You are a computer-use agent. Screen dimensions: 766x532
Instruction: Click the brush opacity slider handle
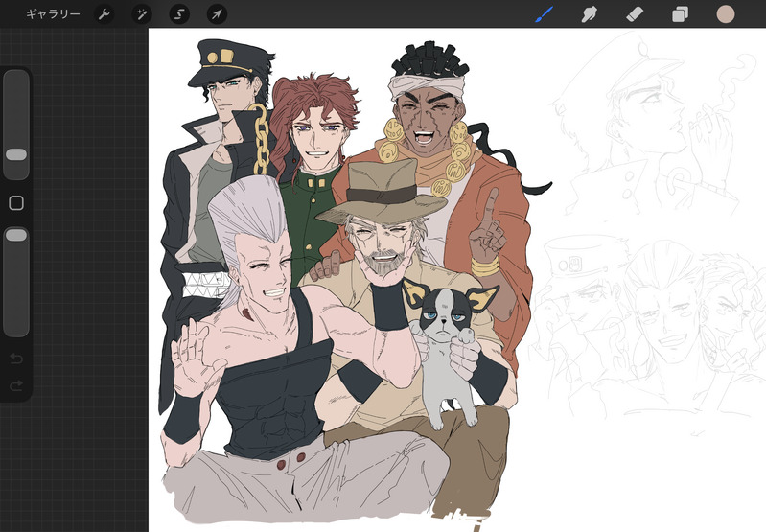click(16, 235)
